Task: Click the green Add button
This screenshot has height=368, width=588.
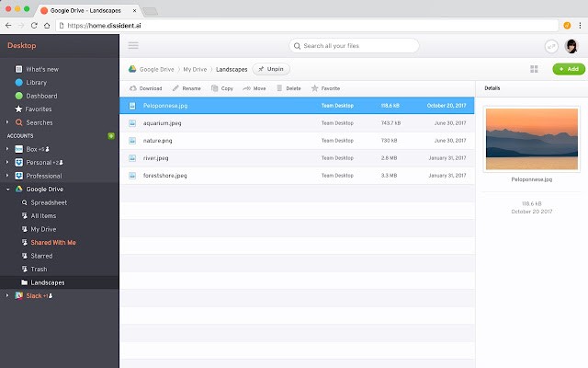Action: click(x=569, y=69)
